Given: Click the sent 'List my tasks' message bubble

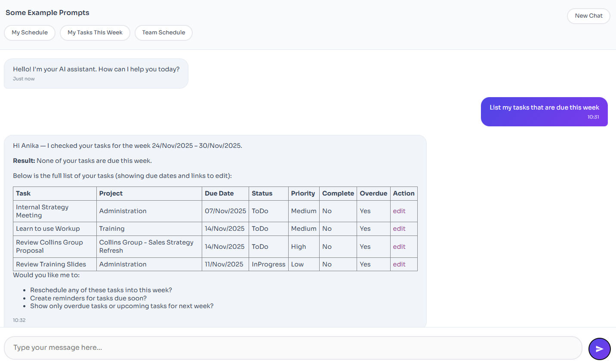Looking at the screenshot, I should coord(544,111).
